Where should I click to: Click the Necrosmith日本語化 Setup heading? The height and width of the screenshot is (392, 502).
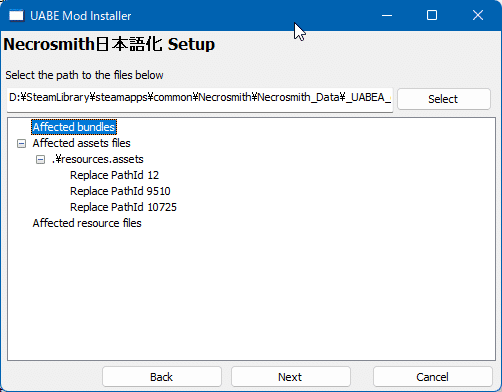coord(109,44)
